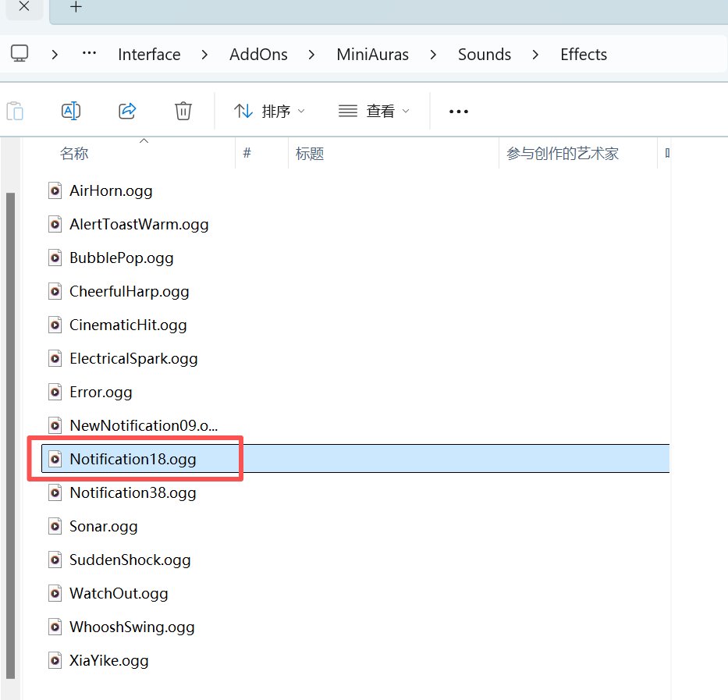Go to AddOns folder in breadcrumb
Image resolution: width=728 pixels, height=700 pixels.
click(258, 55)
